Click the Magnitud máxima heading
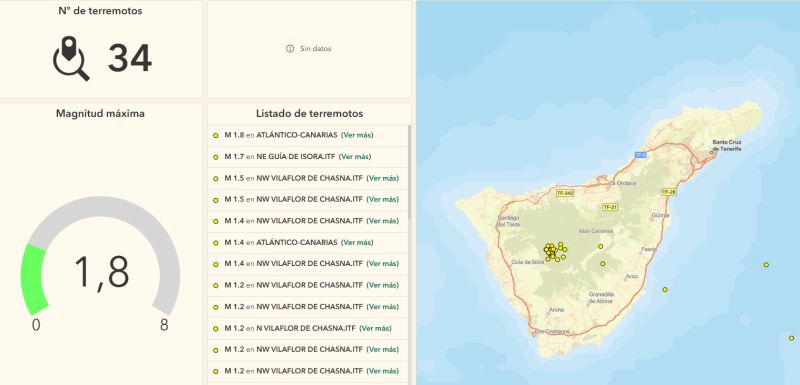The width and height of the screenshot is (800, 385). point(100,113)
